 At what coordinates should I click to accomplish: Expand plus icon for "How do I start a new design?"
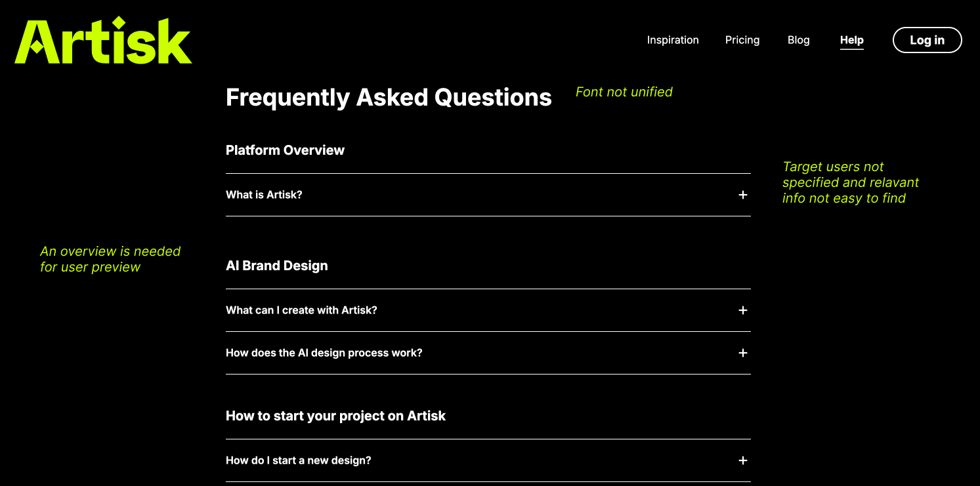click(742, 460)
